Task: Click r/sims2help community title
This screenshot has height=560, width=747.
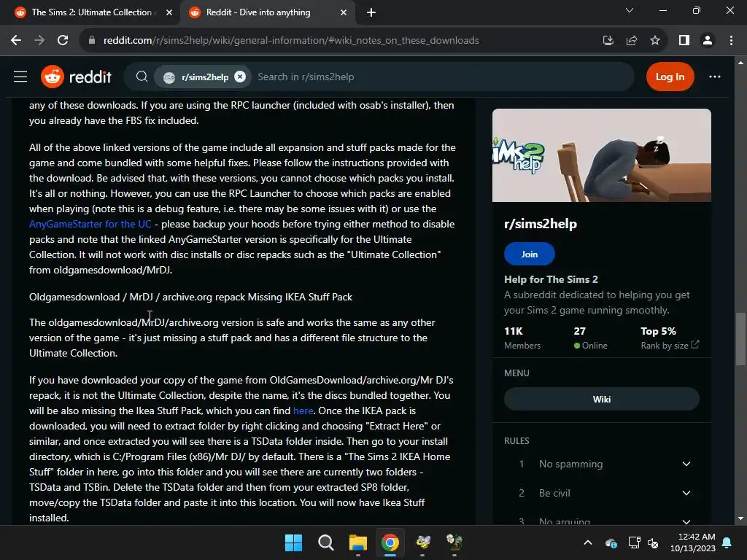Action: (541, 224)
